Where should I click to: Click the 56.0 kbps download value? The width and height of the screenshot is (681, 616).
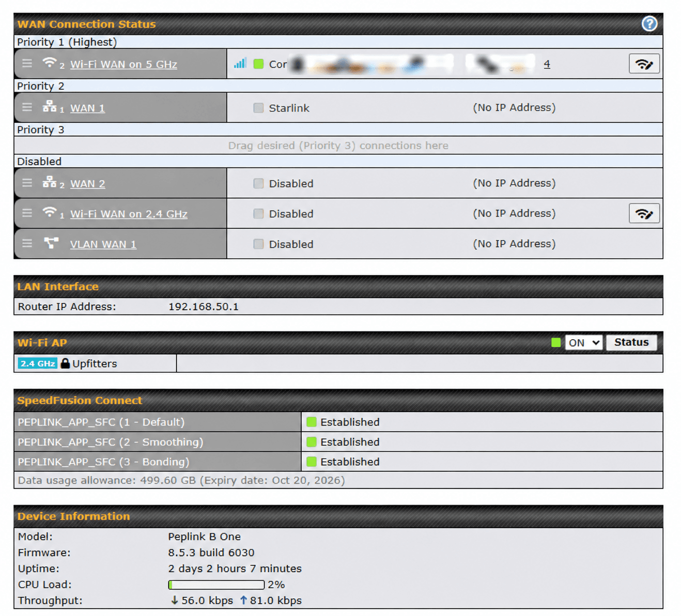(207, 601)
